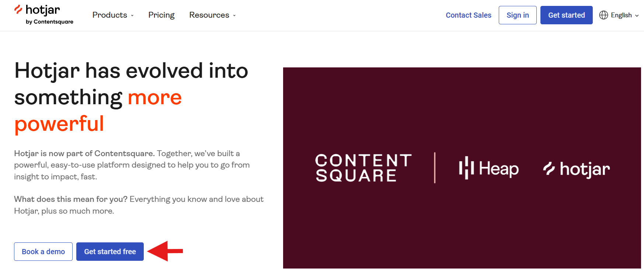Open the Pricing page
This screenshot has height=270, width=644.
coord(161,15)
